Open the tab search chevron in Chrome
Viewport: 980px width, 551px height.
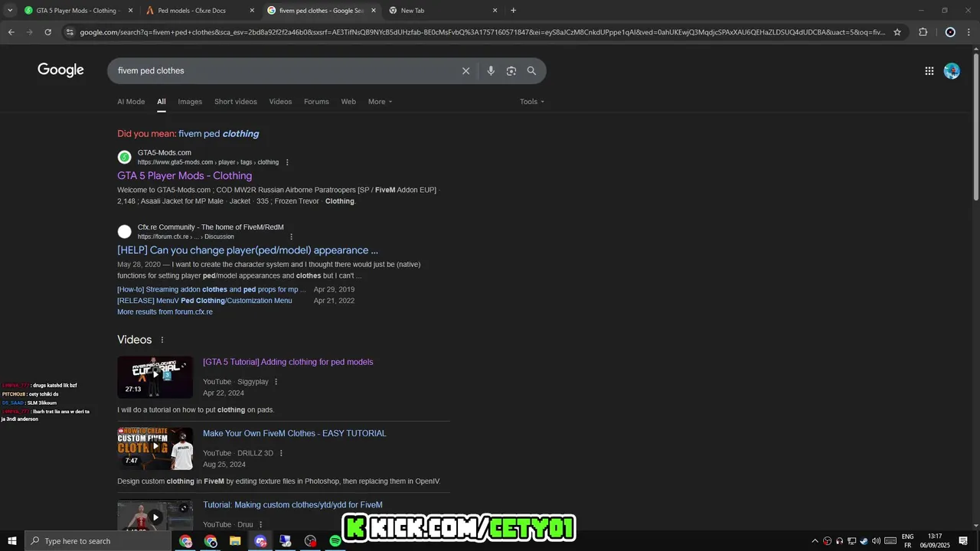click(10, 11)
